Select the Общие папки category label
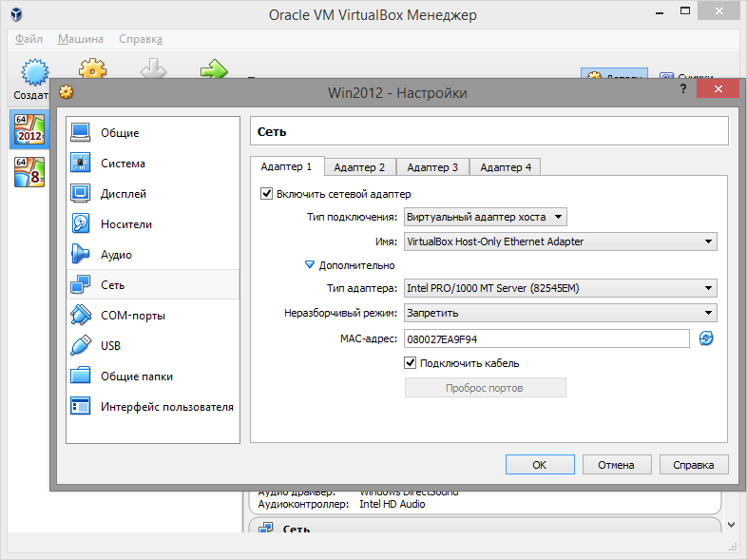747x560 pixels. pyautogui.click(x=137, y=377)
